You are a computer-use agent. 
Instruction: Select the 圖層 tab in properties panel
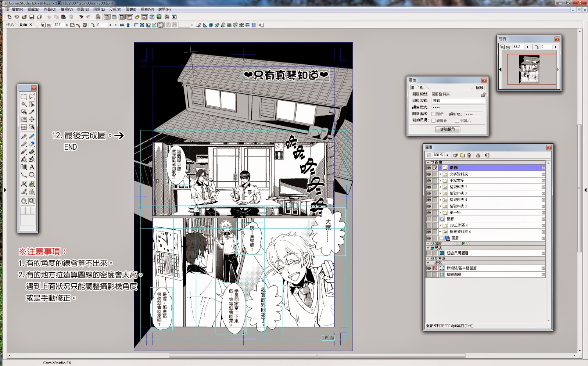(480, 87)
